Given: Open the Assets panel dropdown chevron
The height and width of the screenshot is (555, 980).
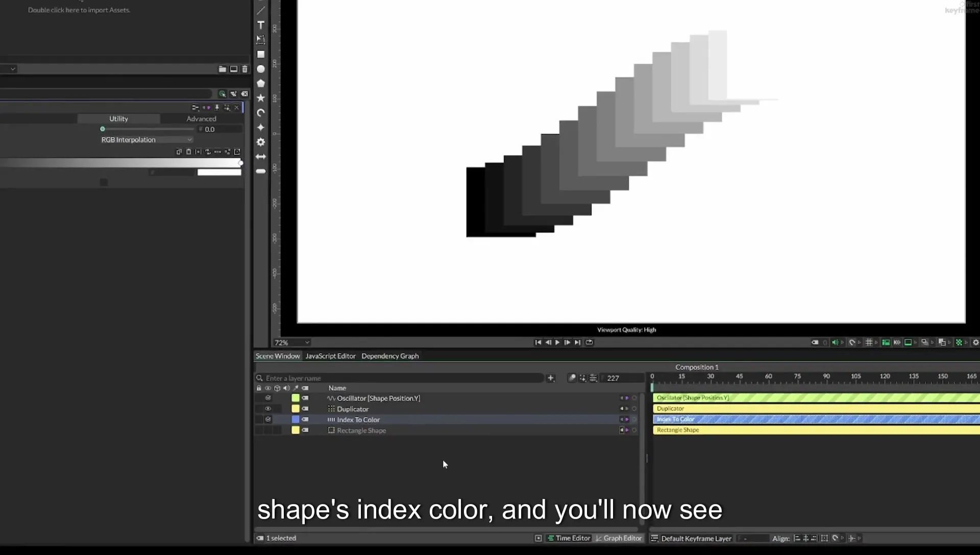Looking at the screenshot, I should (x=13, y=69).
